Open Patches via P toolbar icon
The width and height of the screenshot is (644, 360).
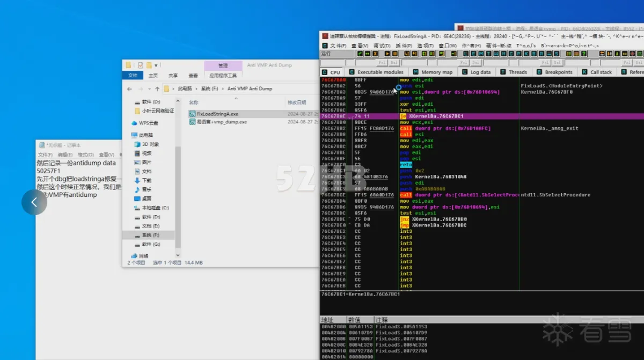pos(518,54)
